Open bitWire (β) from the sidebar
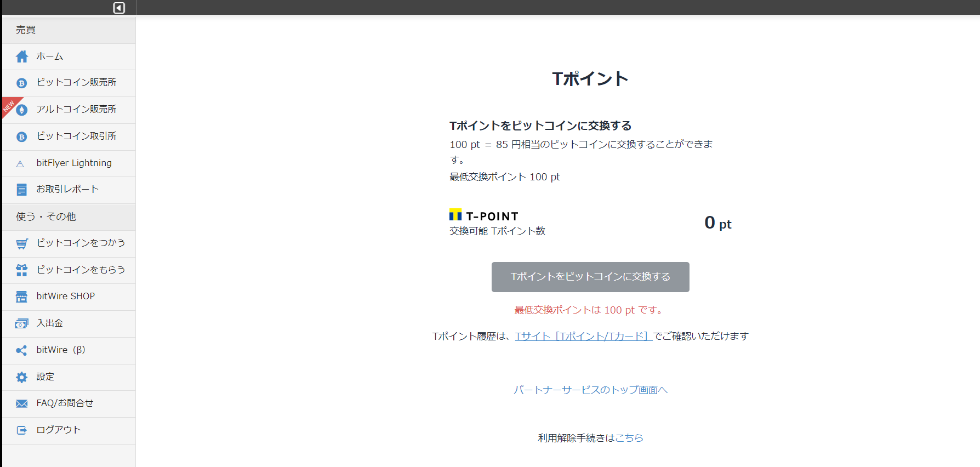 [x=69, y=350]
